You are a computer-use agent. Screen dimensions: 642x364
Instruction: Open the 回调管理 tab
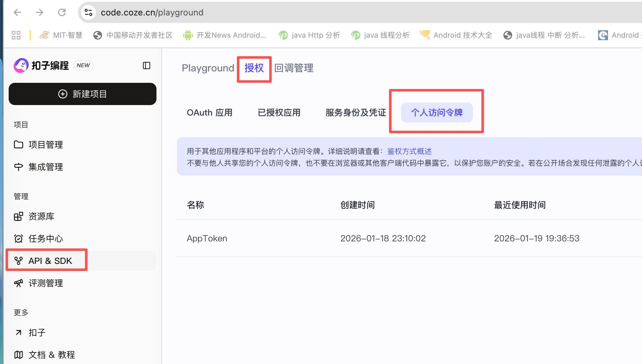coord(293,68)
